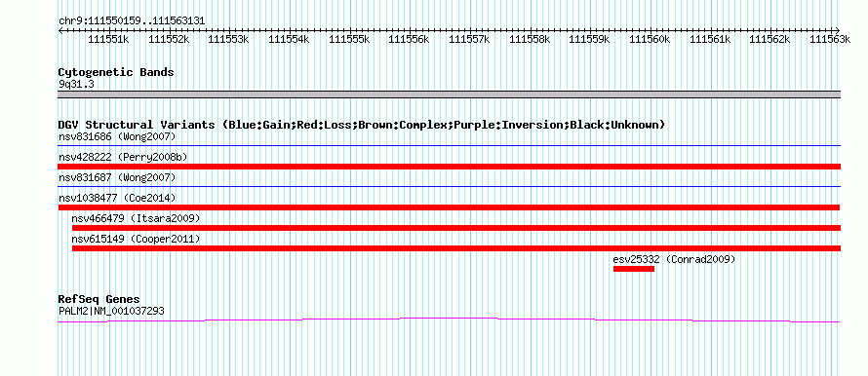
Task: Select the short esv25332 red loss bar
Action: (x=634, y=269)
